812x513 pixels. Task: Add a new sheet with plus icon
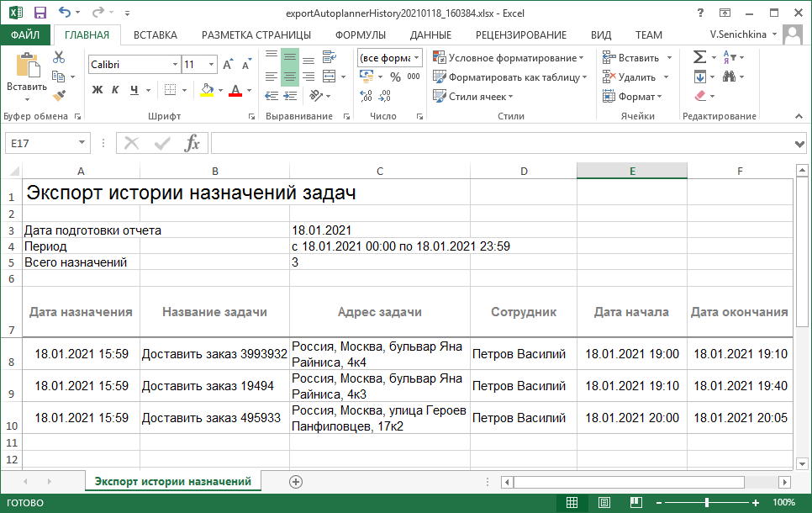point(295,481)
